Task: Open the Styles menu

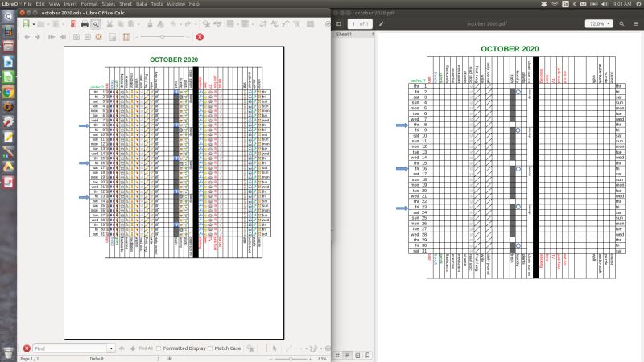Action: [109, 4]
